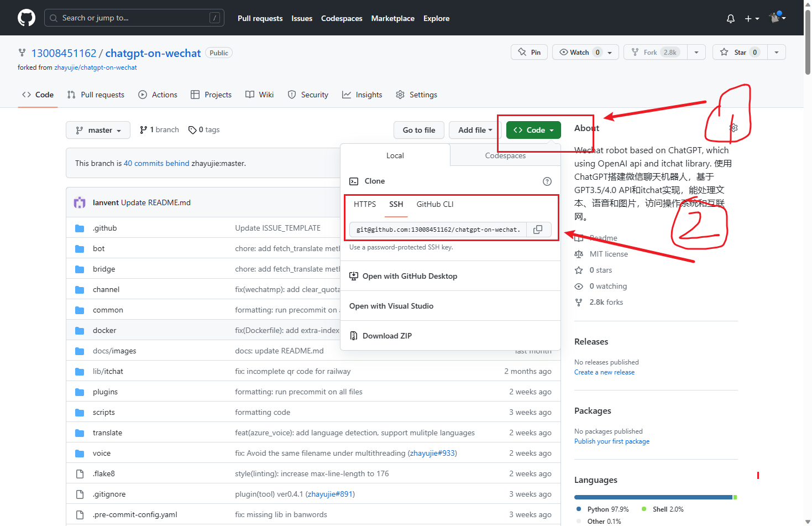This screenshot has height=526, width=812.
Task: Star the repository
Action: click(x=740, y=52)
